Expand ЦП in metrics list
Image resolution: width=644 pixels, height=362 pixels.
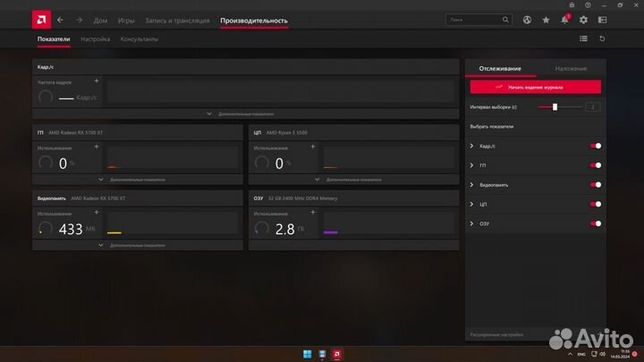(471, 204)
